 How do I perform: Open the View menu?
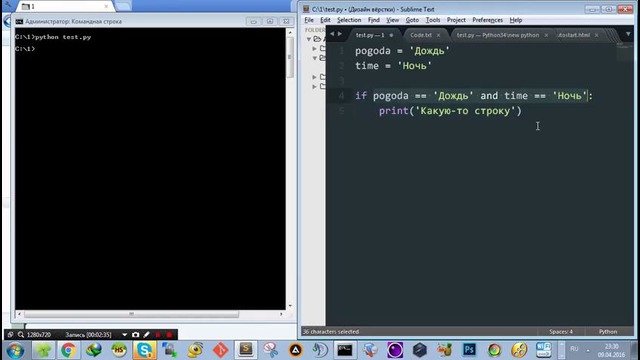click(392, 20)
